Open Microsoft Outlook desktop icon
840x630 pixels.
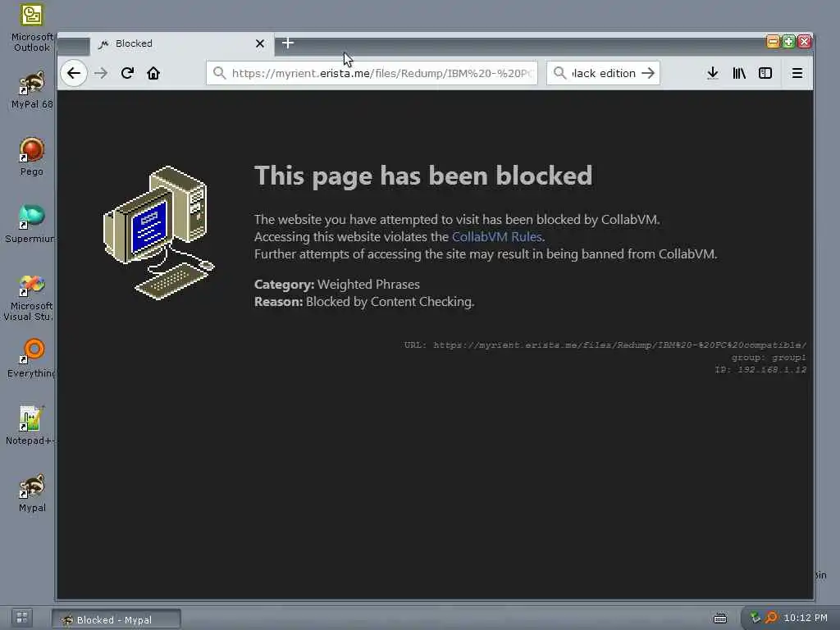(32, 28)
